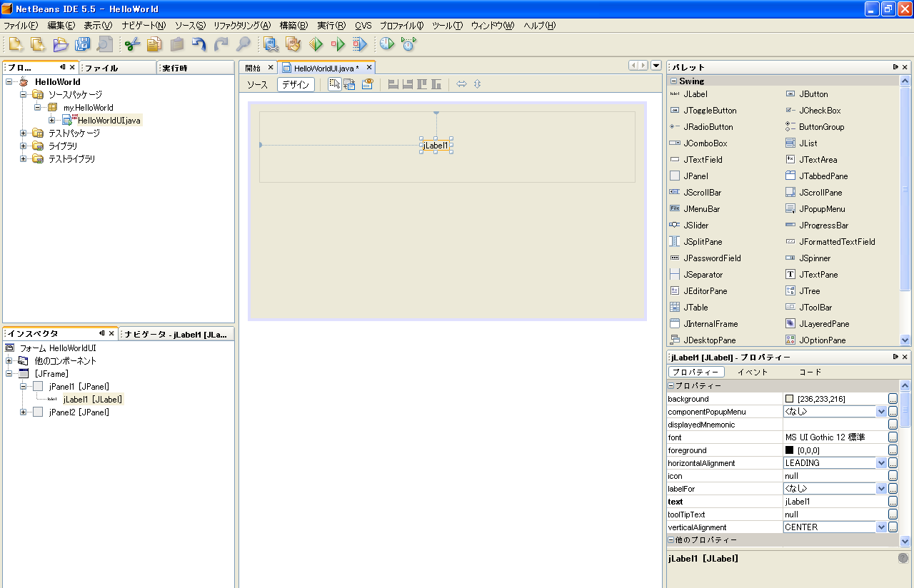This screenshot has width=914, height=588.
Task: Open the horizontalAlignment LEADING dropdown
Action: (880, 463)
